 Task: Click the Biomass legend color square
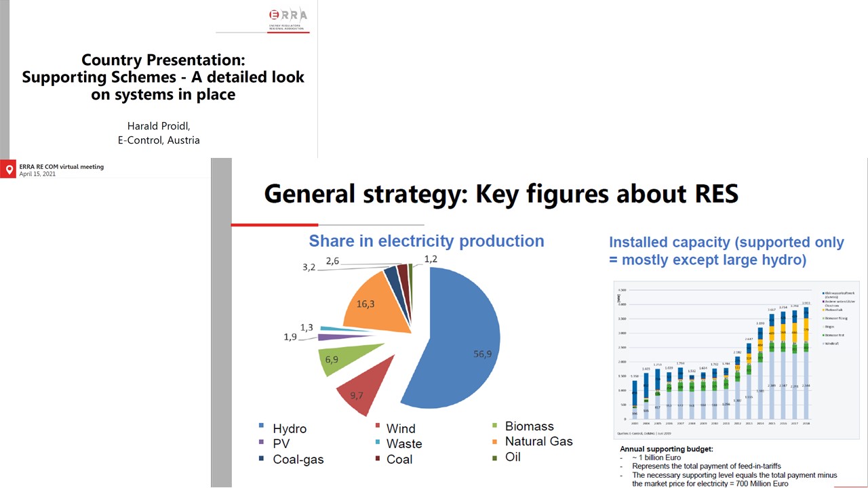(494, 425)
